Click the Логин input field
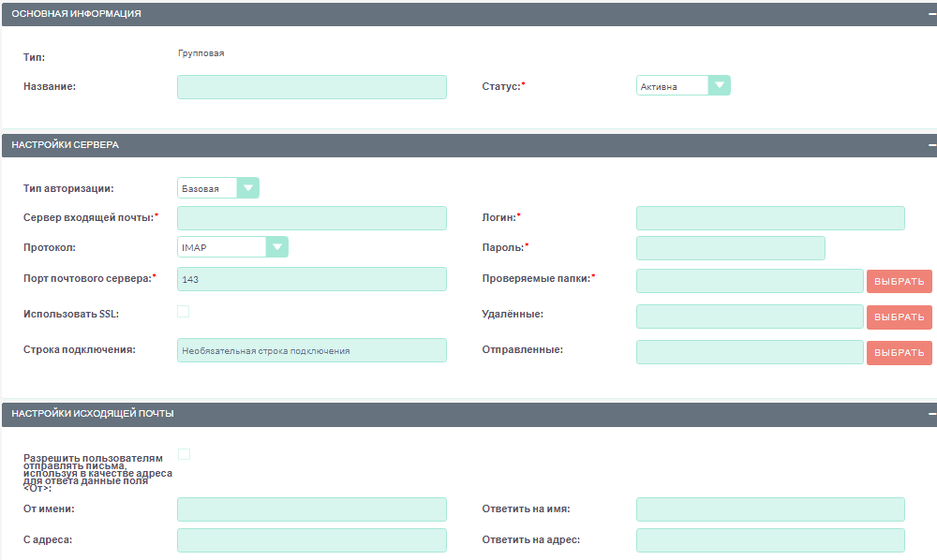This screenshot has height=560, width=937. (x=769, y=218)
